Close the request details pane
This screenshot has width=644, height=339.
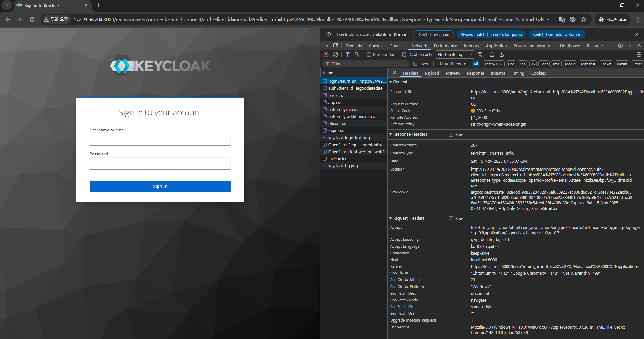[x=394, y=73]
